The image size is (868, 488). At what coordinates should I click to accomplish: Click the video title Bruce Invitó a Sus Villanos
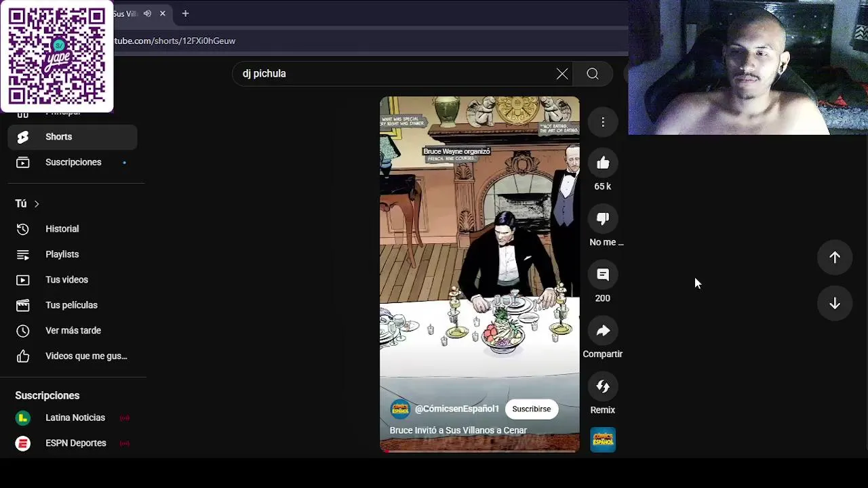coord(458,431)
